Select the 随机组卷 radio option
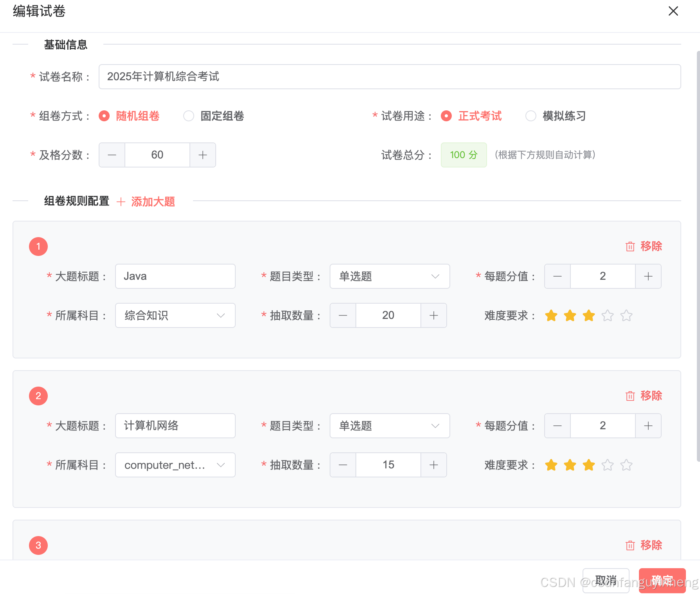The width and height of the screenshot is (700, 594). (129, 116)
